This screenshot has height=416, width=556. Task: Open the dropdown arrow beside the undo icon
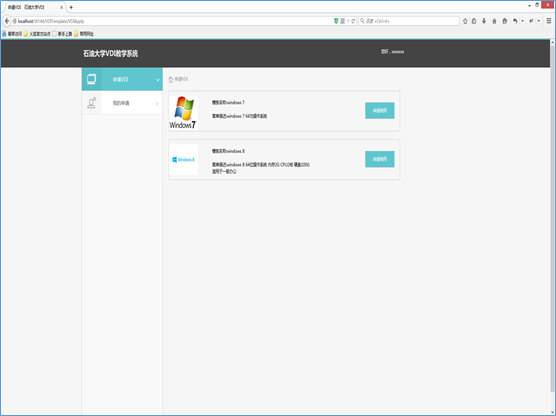click(x=522, y=21)
